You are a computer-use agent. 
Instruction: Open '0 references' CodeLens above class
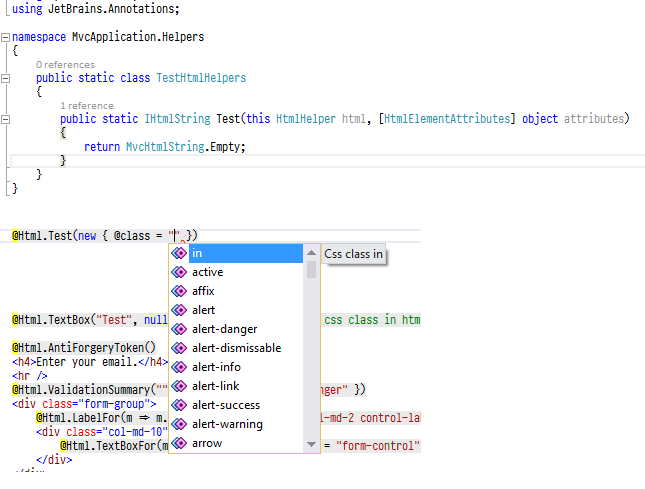[x=65, y=64]
